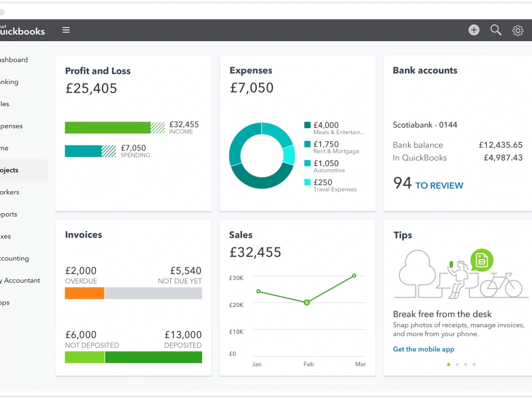Click the dark green deposited bar
This screenshot has width=532, height=399.
(x=153, y=358)
